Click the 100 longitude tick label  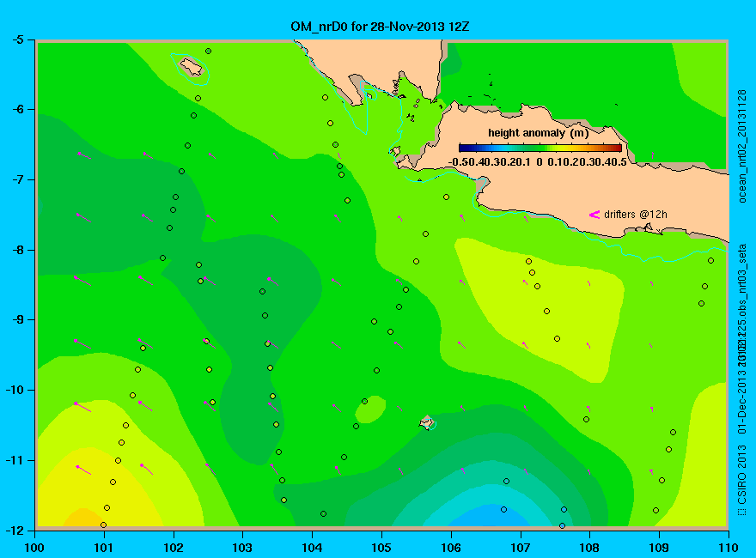point(34,548)
